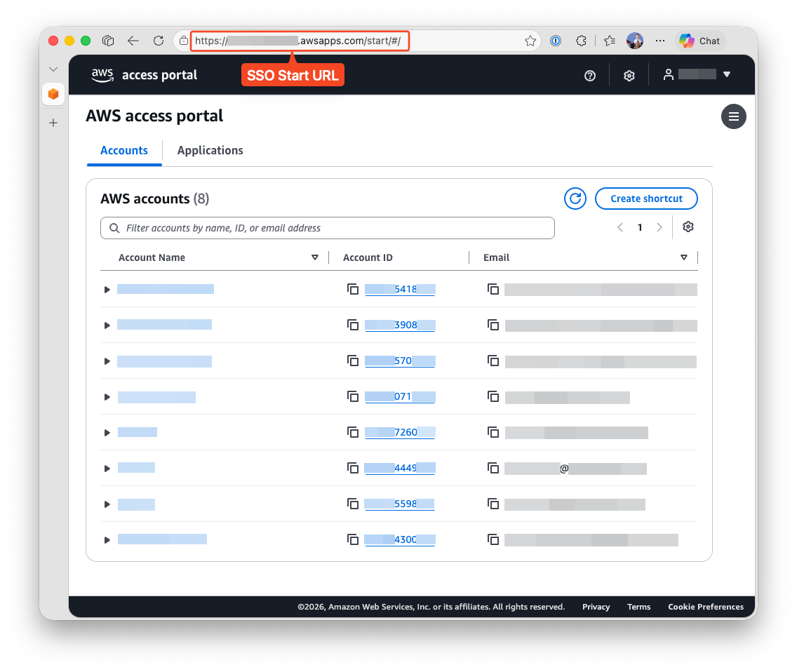Image resolution: width=797 pixels, height=672 pixels.
Task: Expand the account row with ID 4449
Action: (107, 468)
